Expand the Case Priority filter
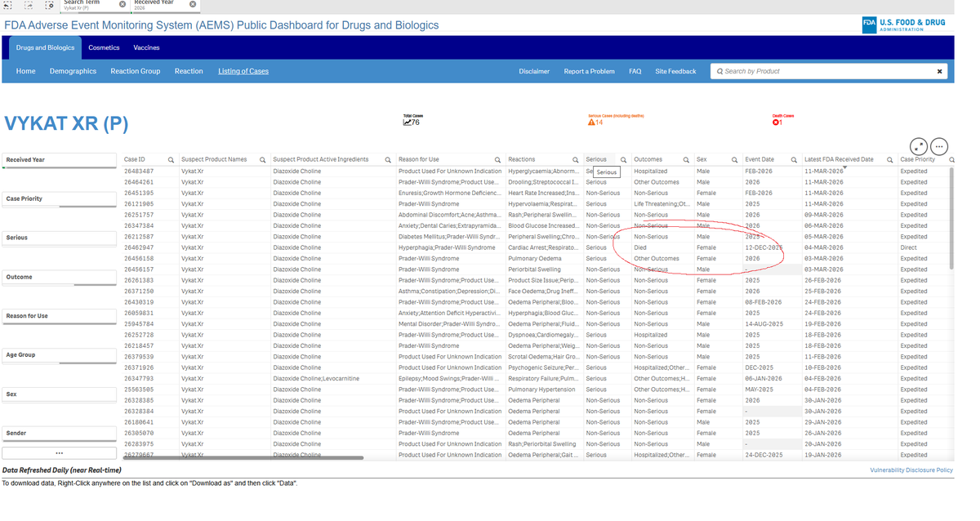This screenshot has width=980, height=521. (x=60, y=199)
